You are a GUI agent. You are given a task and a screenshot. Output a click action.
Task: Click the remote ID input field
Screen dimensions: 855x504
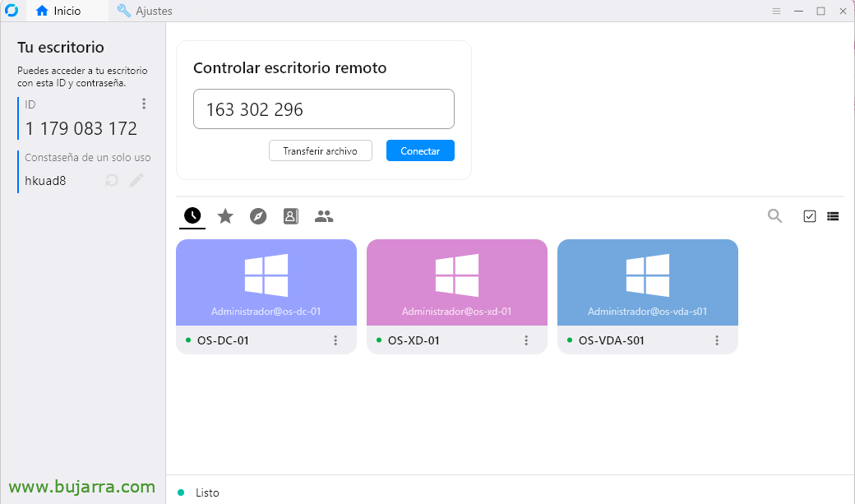click(x=323, y=109)
